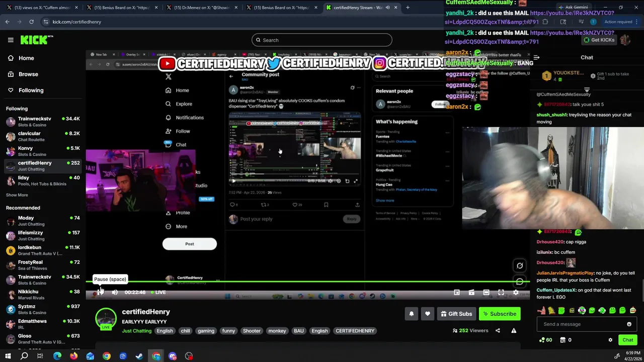Image resolution: width=644 pixels, height=362 pixels.
Task: Go to Home in Kick sidebar
Action: coord(21,58)
